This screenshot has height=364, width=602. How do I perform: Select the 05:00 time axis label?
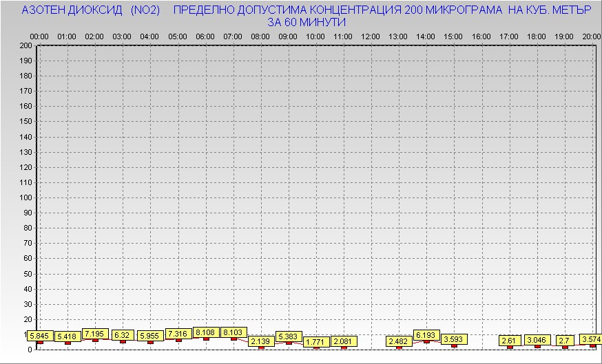click(x=178, y=37)
